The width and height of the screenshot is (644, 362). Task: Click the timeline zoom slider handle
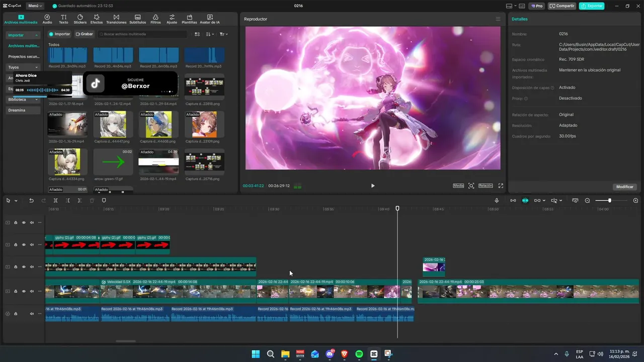610,201
